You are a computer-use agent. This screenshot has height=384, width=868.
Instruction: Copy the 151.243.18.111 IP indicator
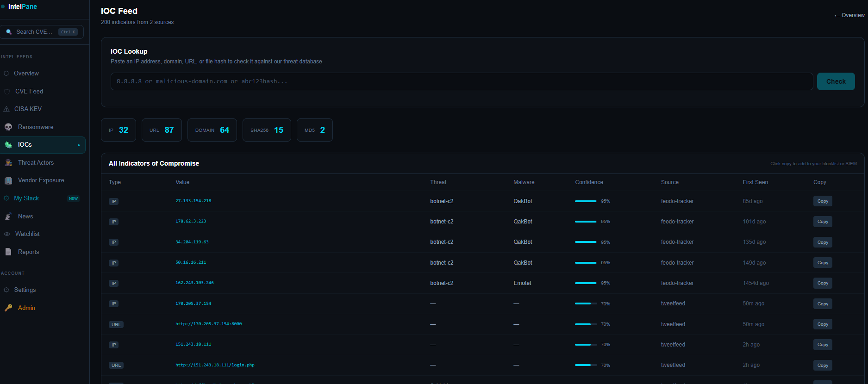pyautogui.click(x=823, y=345)
